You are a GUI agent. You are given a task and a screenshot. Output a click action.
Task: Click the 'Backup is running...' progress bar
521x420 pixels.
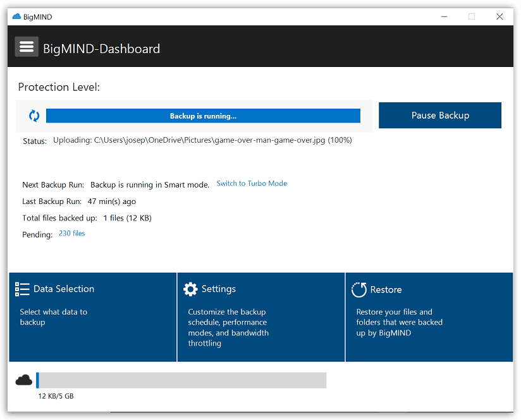[x=203, y=116]
